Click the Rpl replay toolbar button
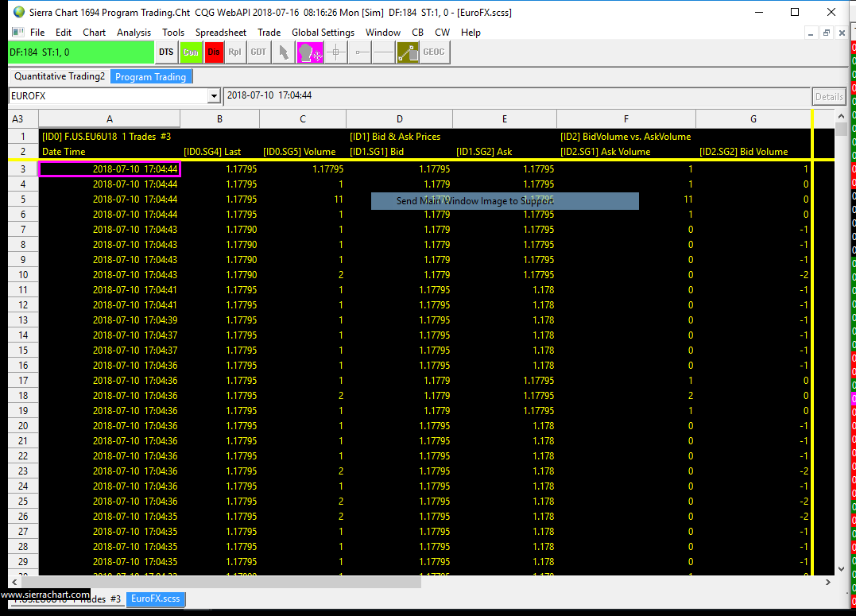856x616 pixels. coord(235,52)
